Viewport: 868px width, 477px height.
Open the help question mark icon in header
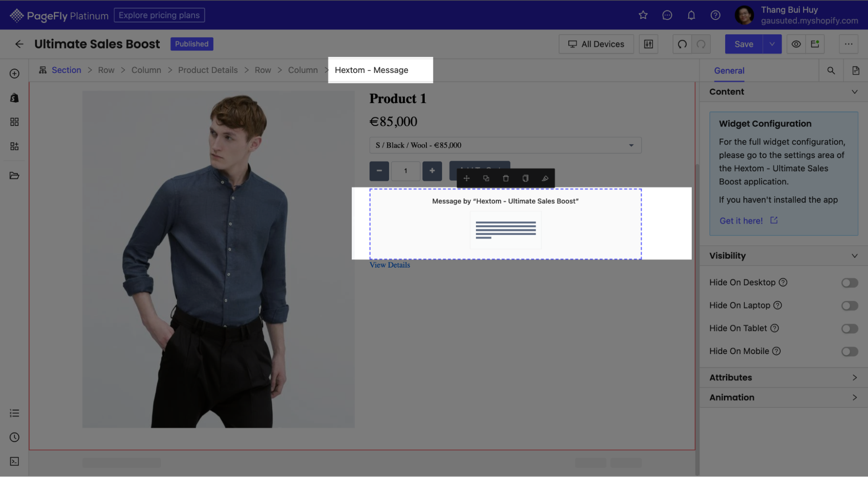[x=716, y=15]
